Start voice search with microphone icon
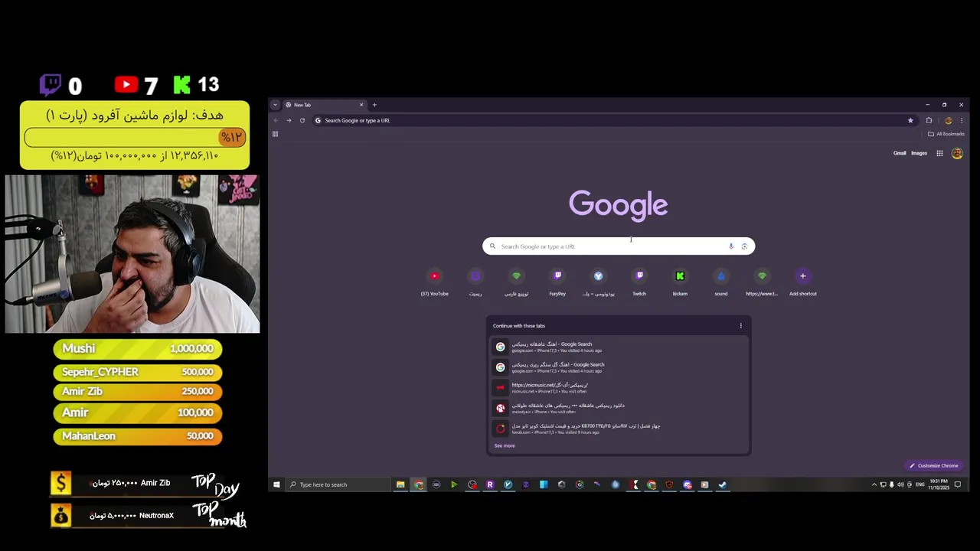This screenshot has width=980, height=551. click(731, 246)
